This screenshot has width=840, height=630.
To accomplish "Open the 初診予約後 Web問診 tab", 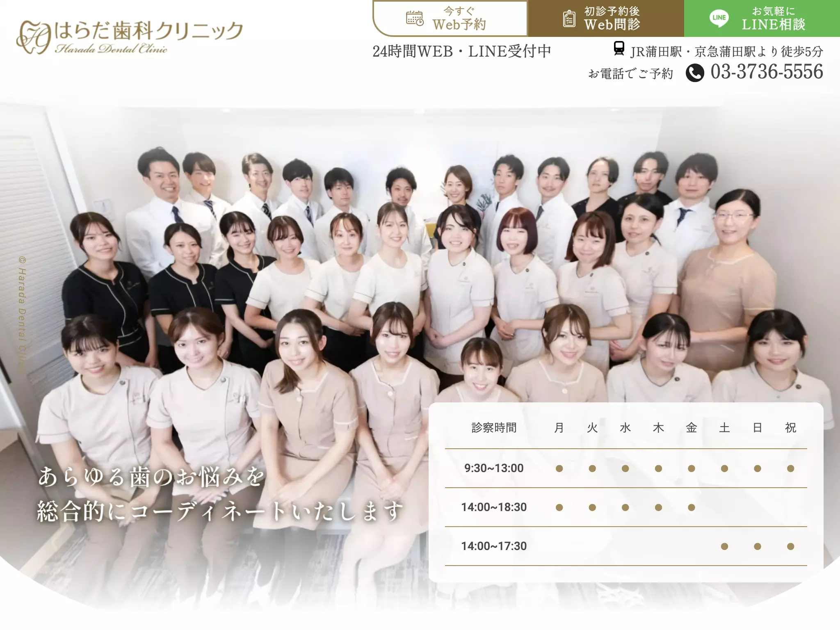I will coord(605,18).
